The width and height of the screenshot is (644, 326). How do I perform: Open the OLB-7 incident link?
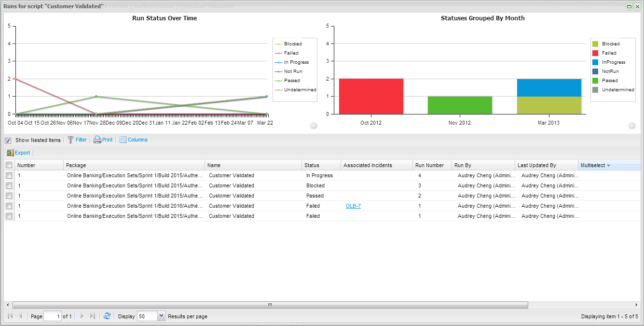(x=353, y=206)
